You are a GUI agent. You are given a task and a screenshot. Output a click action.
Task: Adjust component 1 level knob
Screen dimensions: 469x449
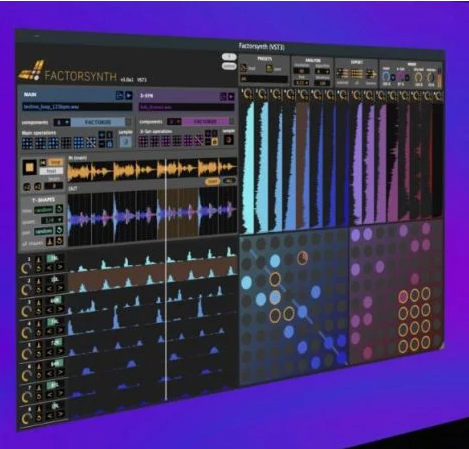(26, 268)
